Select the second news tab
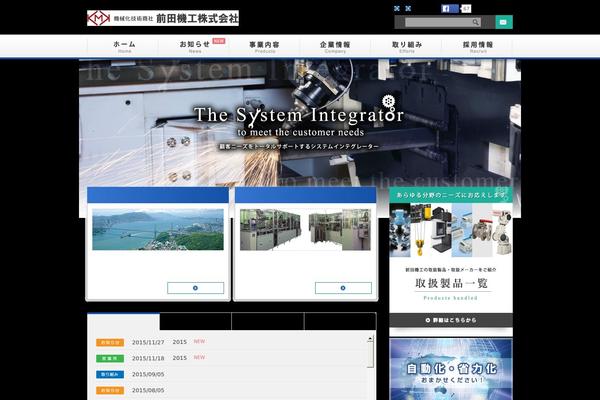This screenshot has width=600, height=400. click(196, 322)
